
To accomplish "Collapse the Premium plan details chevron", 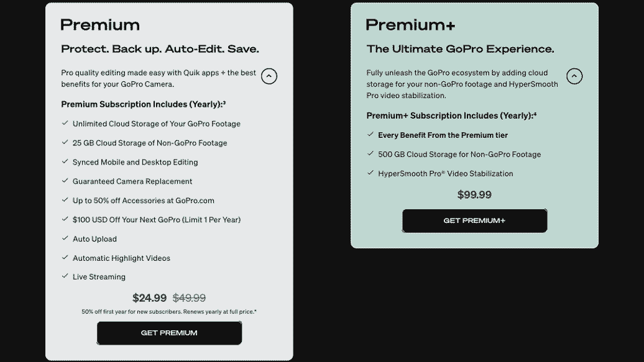I will tap(269, 76).
